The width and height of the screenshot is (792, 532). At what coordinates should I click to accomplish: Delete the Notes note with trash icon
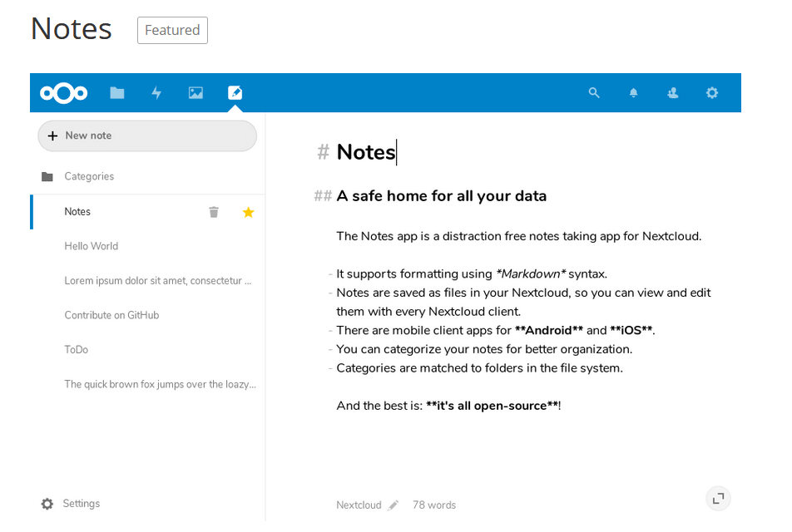click(214, 212)
